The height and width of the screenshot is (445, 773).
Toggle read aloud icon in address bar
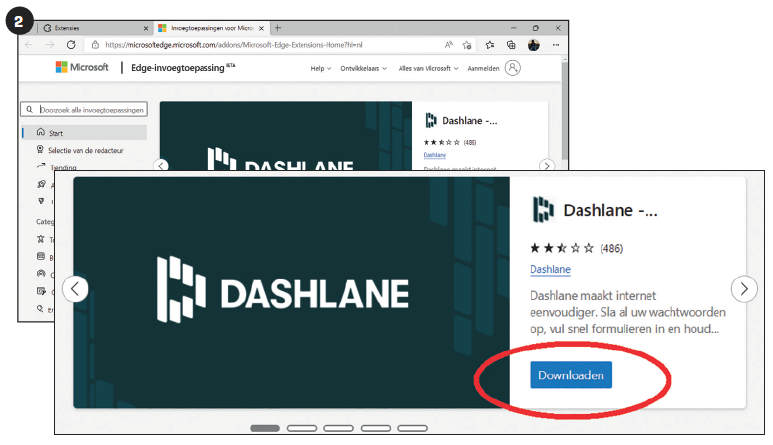[448, 45]
